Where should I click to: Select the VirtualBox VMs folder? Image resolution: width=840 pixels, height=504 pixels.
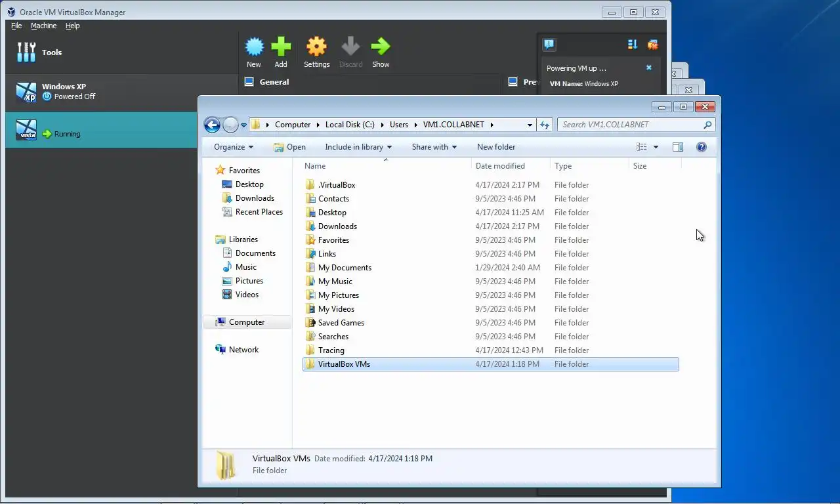pos(490,364)
